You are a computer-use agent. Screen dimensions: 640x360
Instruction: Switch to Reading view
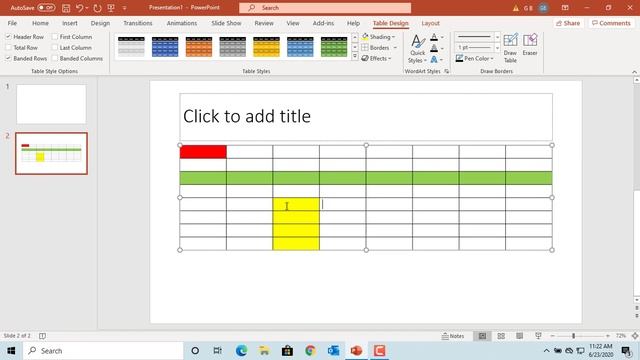click(519, 336)
